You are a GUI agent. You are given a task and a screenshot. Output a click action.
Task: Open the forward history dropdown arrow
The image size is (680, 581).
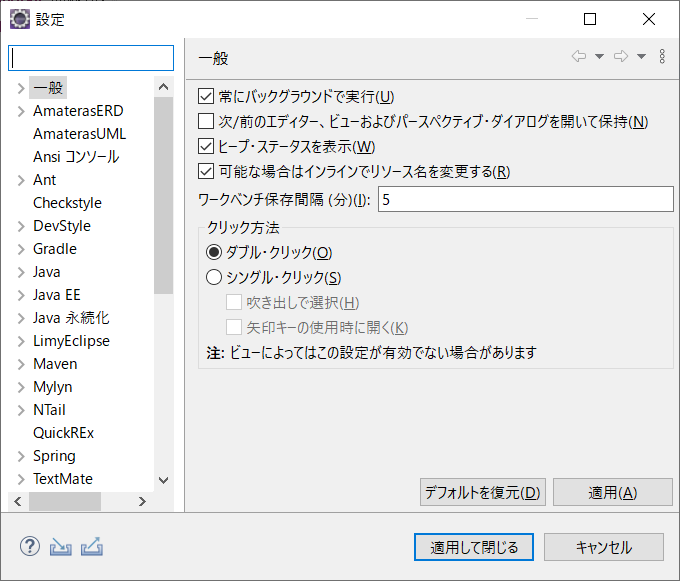click(641, 56)
